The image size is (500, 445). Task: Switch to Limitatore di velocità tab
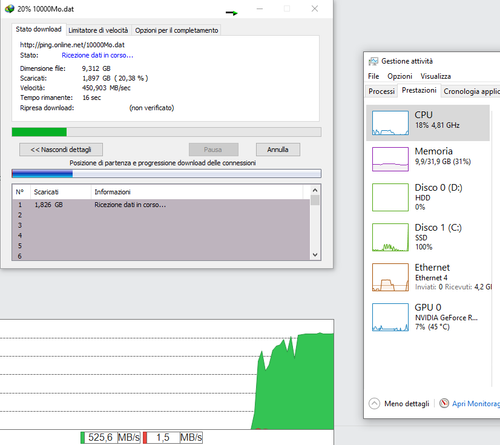(98, 30)
